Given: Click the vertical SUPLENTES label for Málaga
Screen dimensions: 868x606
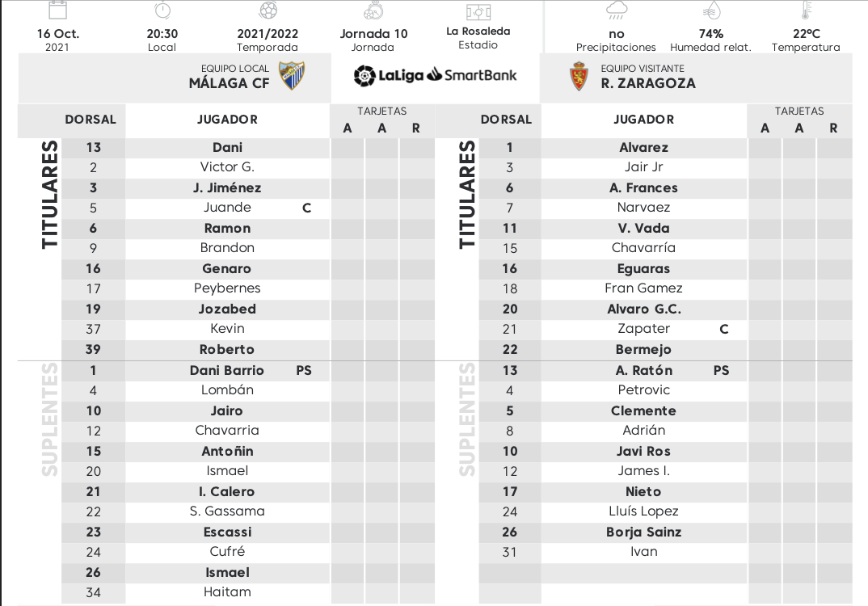Looking at the screenshot, I should pyautogui.click(x=50, y=419).
